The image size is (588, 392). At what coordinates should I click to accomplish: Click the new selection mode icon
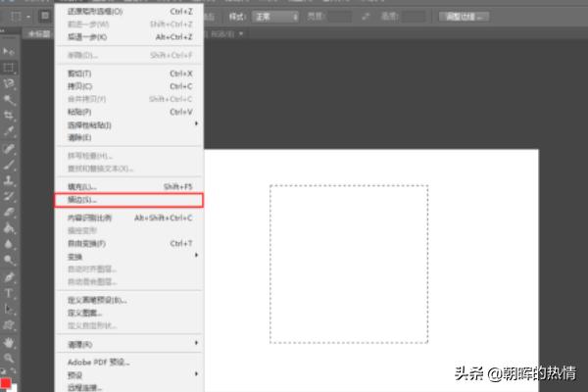[45, 16]
